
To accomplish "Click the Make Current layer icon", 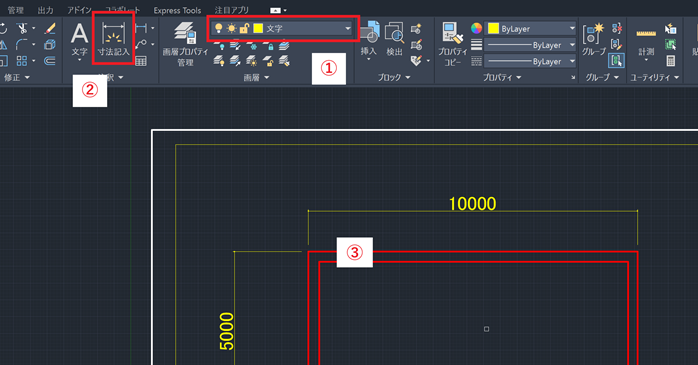I will tap(284, 45).
